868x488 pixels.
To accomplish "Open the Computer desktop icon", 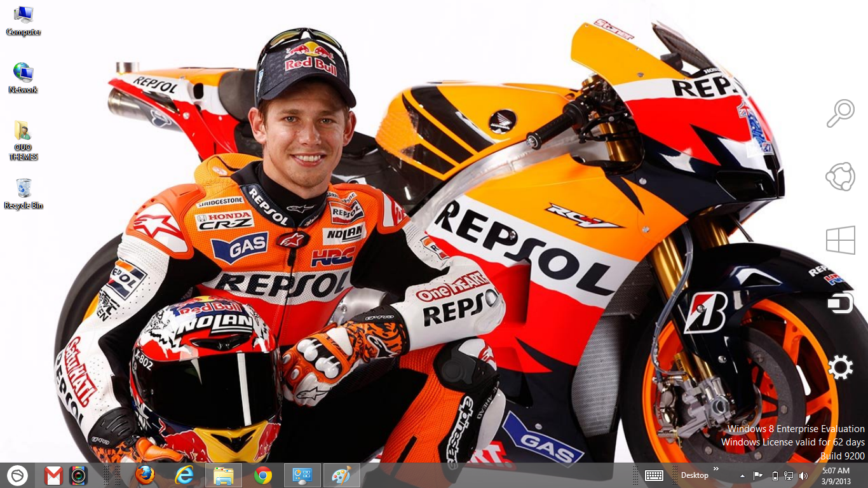I will pyautogui.click(x=24, y=20).
